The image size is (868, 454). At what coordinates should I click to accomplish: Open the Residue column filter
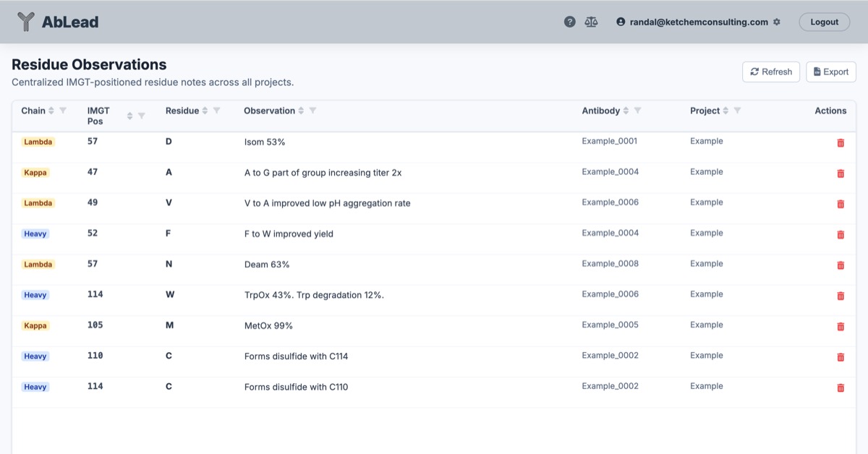coord(216,111)
